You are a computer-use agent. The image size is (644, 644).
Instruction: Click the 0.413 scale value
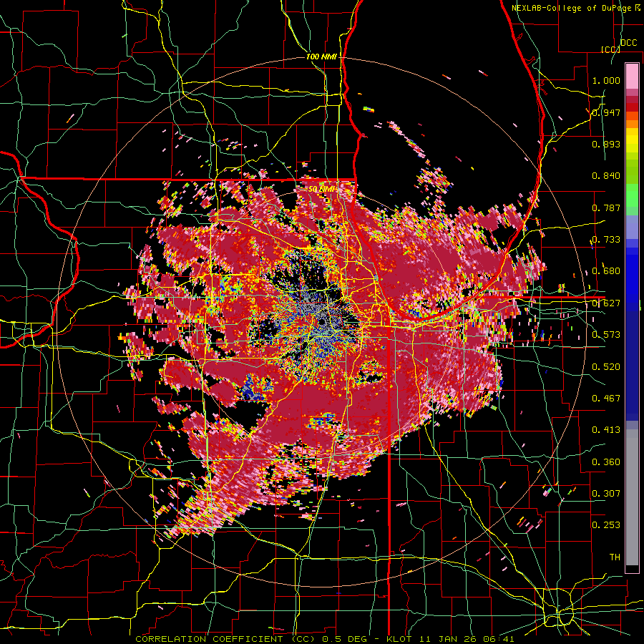[606, 430]
